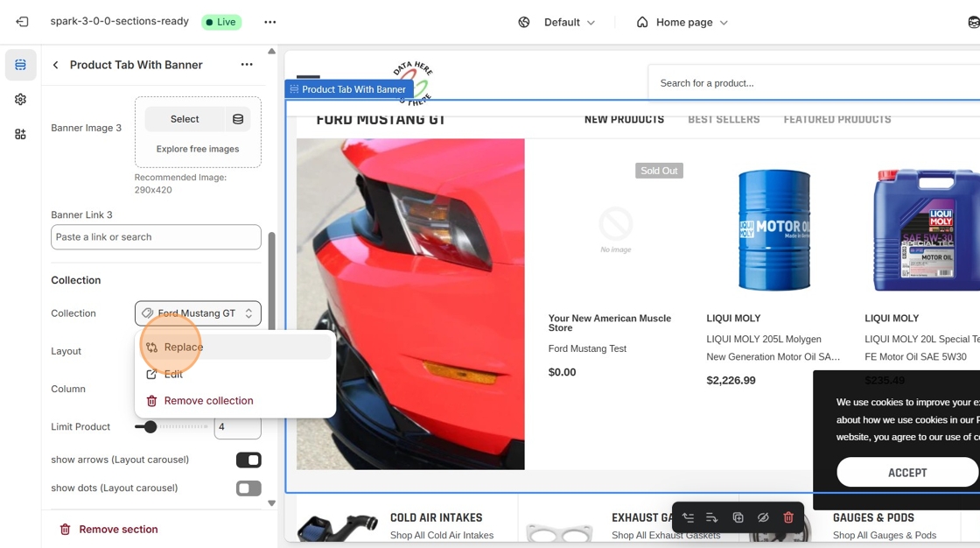
Task: Click LIQUI MOLY 205L Molygen product title
Action: pyautogui.click(x=773, y=348)
